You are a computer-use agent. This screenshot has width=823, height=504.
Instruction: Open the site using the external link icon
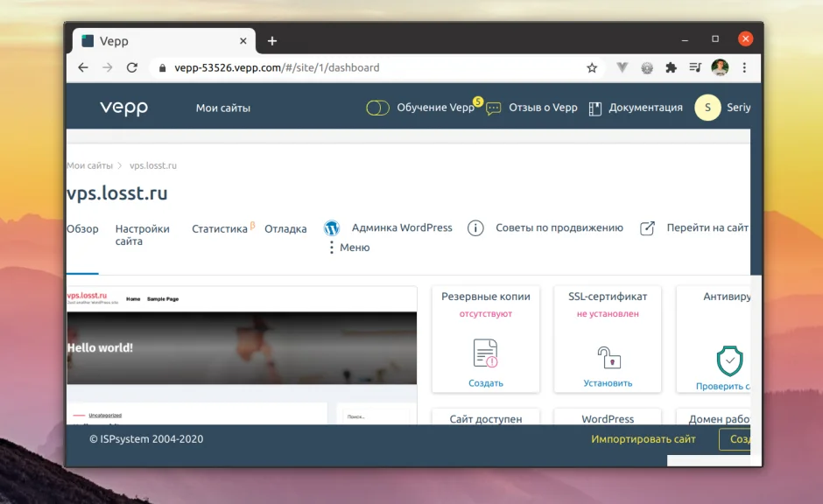(647, 227)
